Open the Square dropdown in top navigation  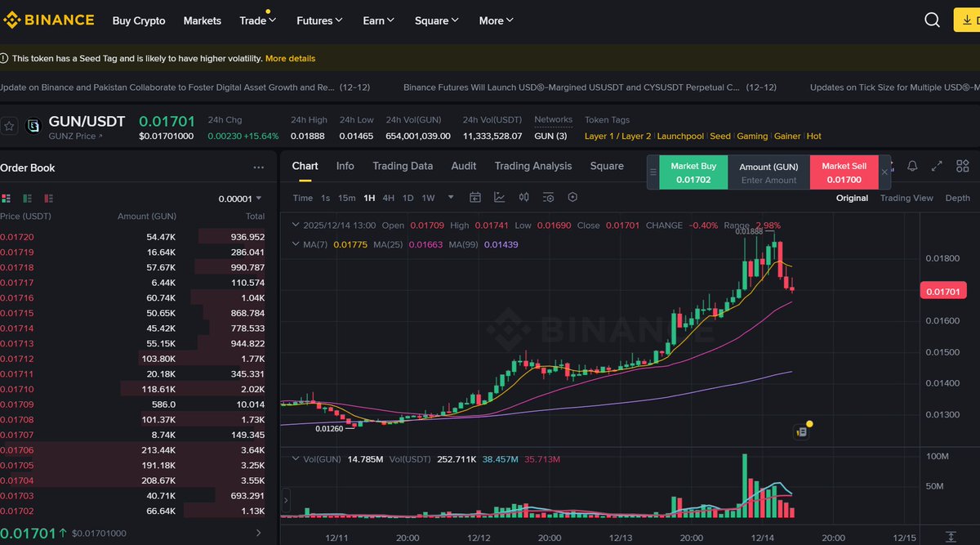coord(437,20)
